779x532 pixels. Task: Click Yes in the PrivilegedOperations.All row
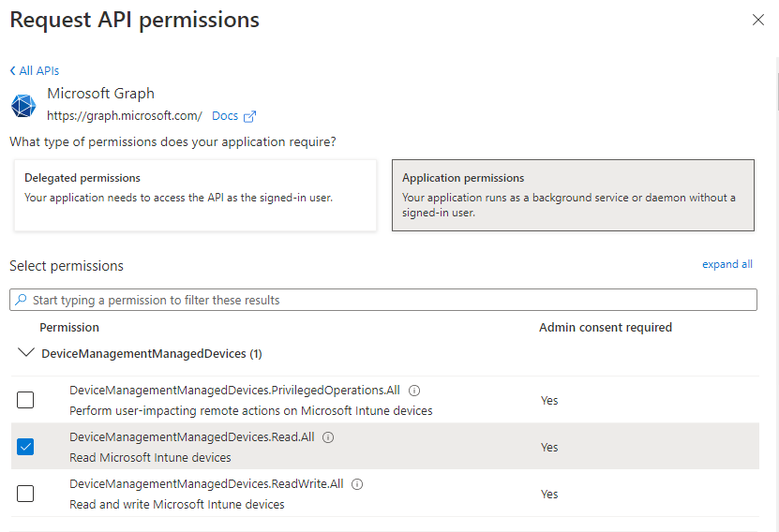click(x=549, y=401)
